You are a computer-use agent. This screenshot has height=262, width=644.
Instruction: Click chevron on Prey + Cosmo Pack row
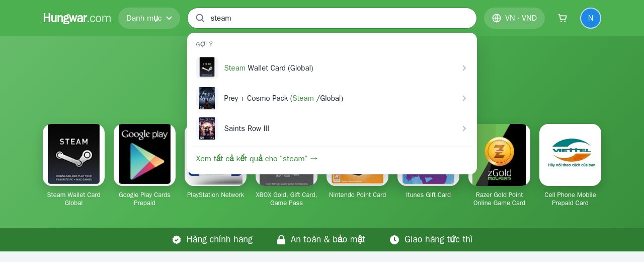(464, 98)
